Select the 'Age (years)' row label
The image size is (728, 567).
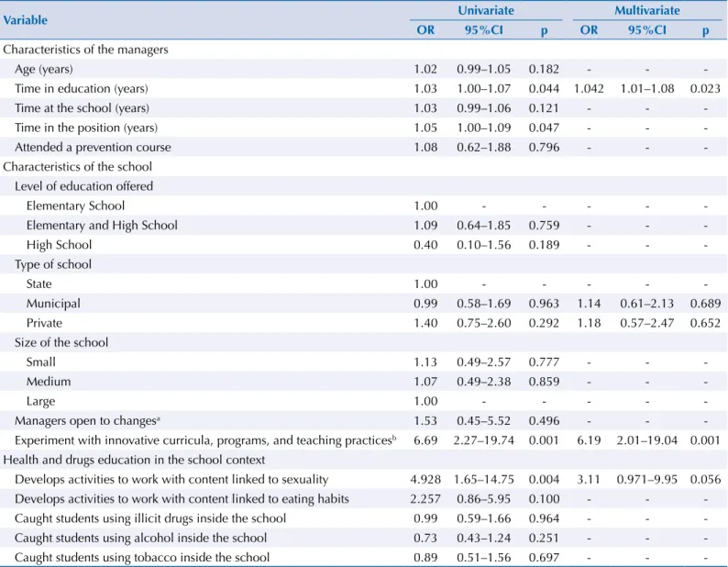click(44, 69)
